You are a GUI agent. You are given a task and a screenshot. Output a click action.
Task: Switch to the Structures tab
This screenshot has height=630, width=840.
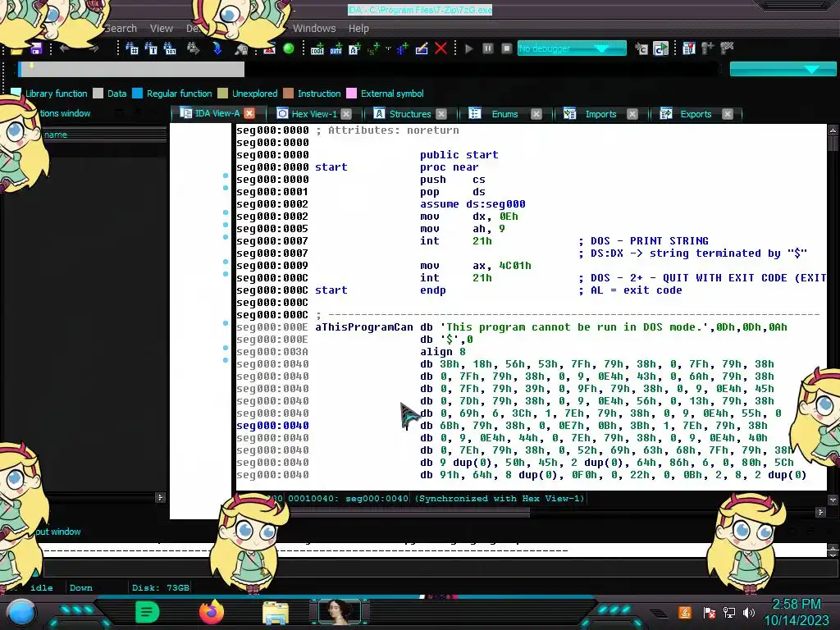(x=410, y=113)
